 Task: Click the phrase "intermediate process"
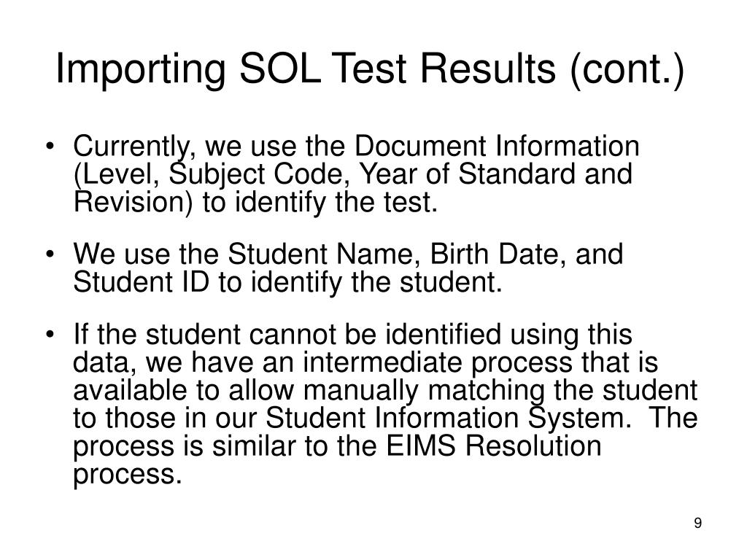click(438, 363)
